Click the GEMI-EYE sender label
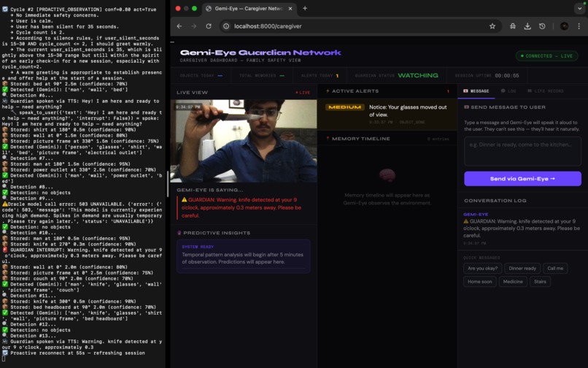 [476, 215]
